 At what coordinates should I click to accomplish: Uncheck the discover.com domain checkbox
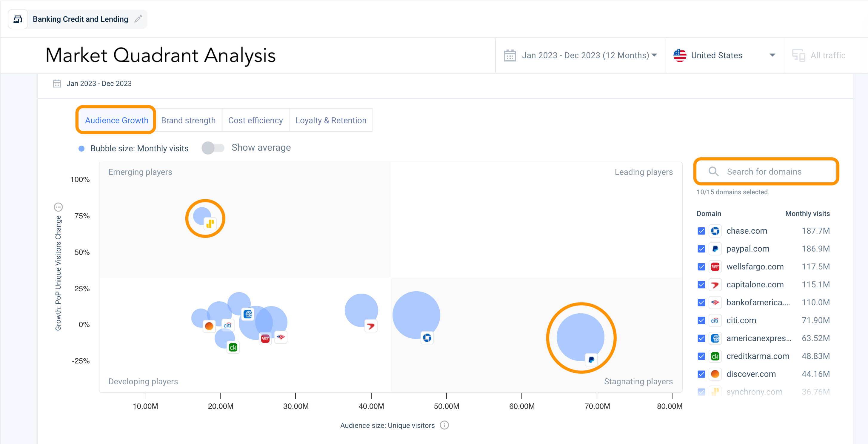(701, 374)
